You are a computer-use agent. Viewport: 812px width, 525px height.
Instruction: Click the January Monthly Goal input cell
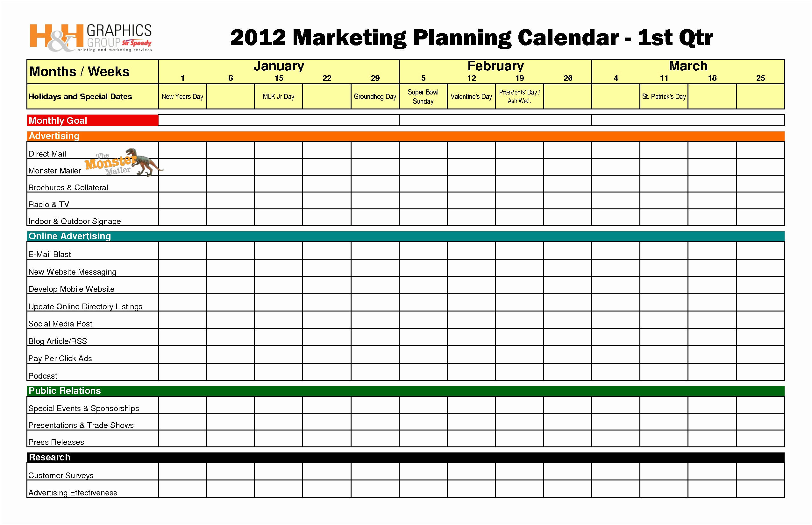point(278,120)
